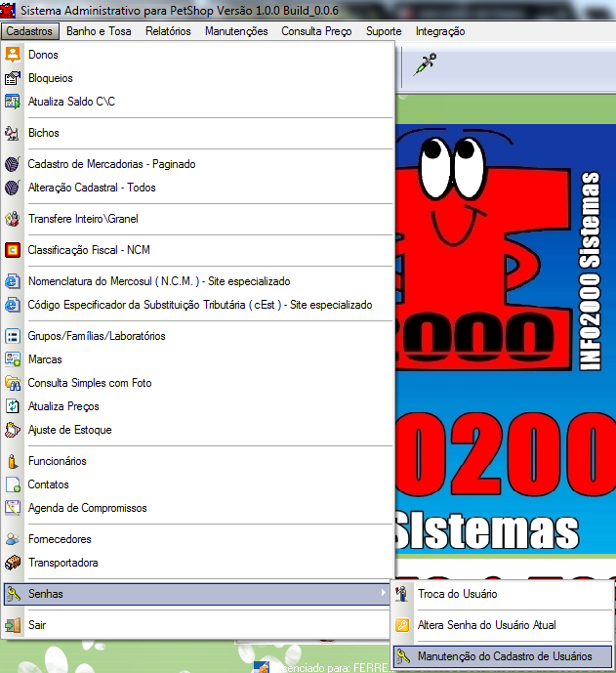Choose Ajuste de Estoque entry
The height and width of the screenshot is (673, 616).
pos(198,430)
